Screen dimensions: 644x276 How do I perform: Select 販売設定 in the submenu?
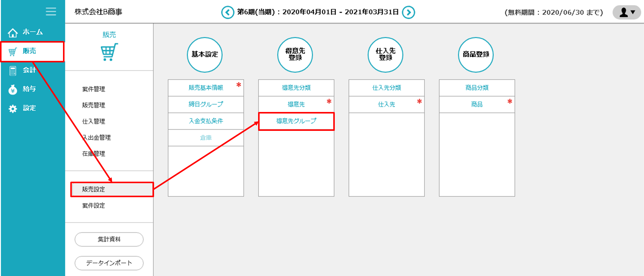(x=94, y=189)
